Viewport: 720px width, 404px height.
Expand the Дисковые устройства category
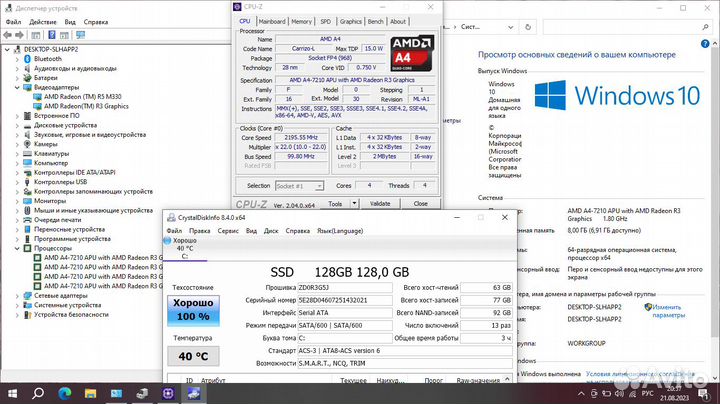[17, 125]
